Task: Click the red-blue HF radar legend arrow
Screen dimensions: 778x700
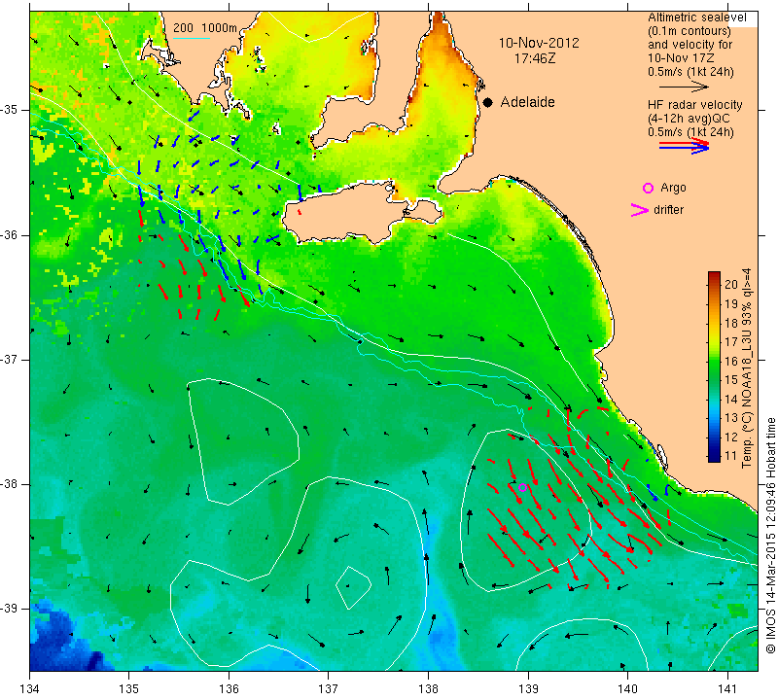Action: 685,146
